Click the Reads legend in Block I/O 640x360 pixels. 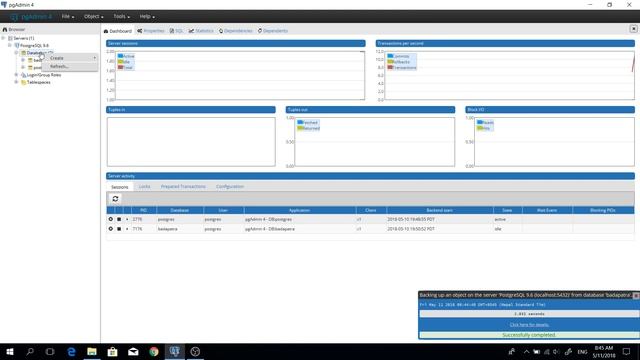point(485,122)
